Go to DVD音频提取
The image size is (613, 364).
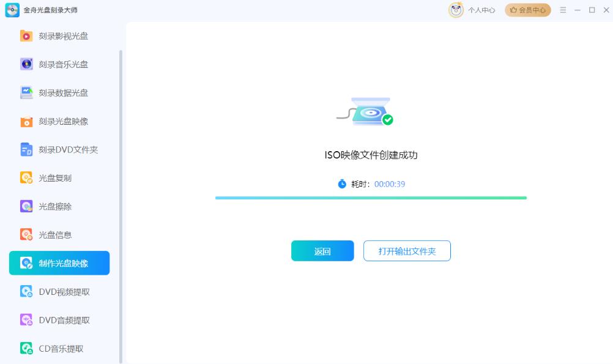click(x=59, y=320)
